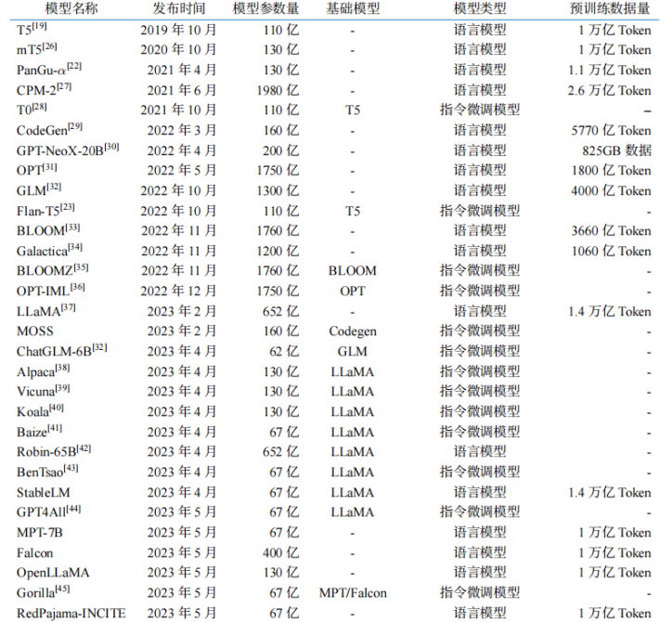Click the 预训练数据量 column header
This screenshot has width=672, height=622.
click(610, 8)
